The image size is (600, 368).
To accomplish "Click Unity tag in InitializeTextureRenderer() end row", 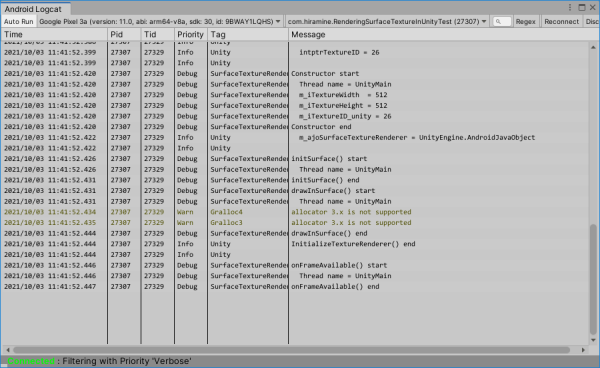I will click(x=220, y=244).
